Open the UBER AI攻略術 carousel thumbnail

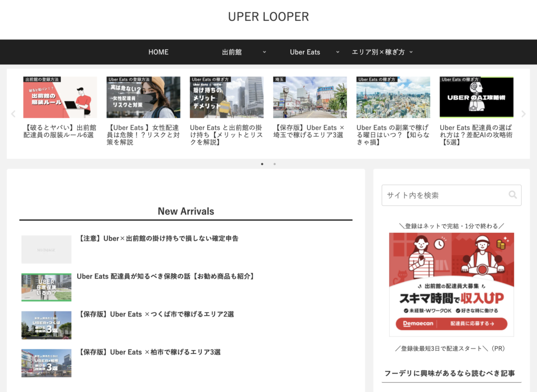click(476, 97)
